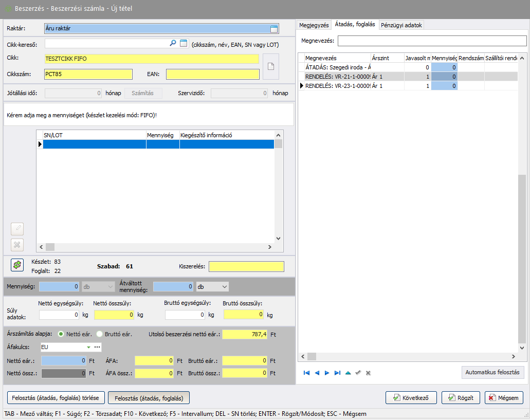Click the document icon next to Cikk field
Viewport: 530px width, 420px height.
(x=271, y=66)
